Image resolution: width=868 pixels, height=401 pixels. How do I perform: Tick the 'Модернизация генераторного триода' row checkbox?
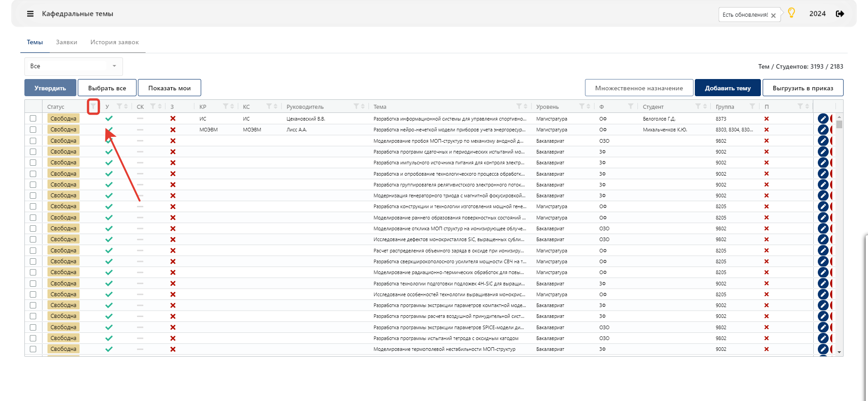click(33, 196)
